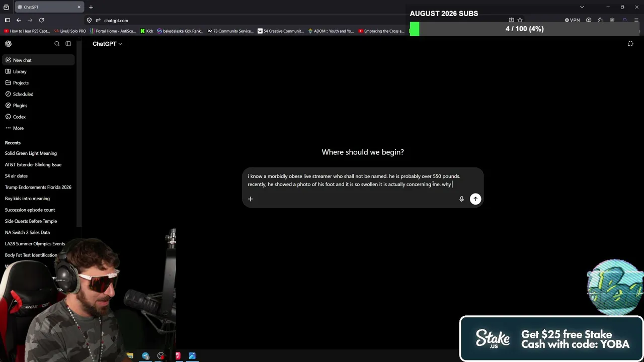Start a New chat
644x362 pixels.
pos(38,60)
